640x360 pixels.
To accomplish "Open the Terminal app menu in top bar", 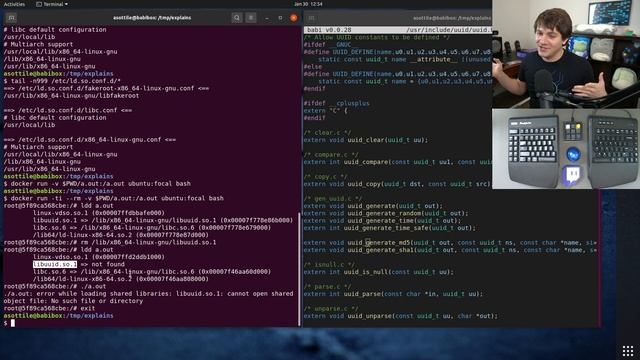I will pos(52,4).
